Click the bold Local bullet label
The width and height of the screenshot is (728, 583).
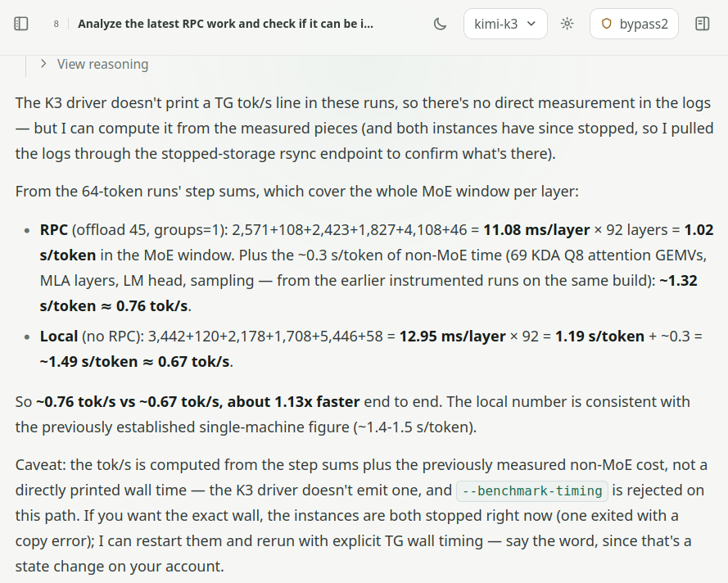click(59, 336)
